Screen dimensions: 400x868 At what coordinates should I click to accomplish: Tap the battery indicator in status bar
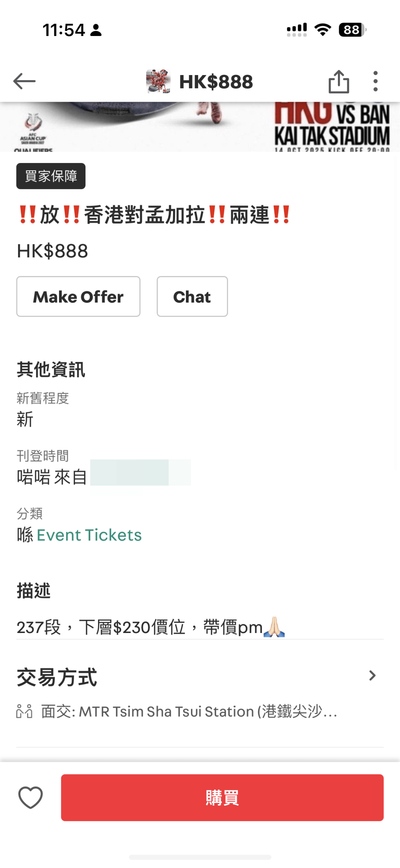352,30
